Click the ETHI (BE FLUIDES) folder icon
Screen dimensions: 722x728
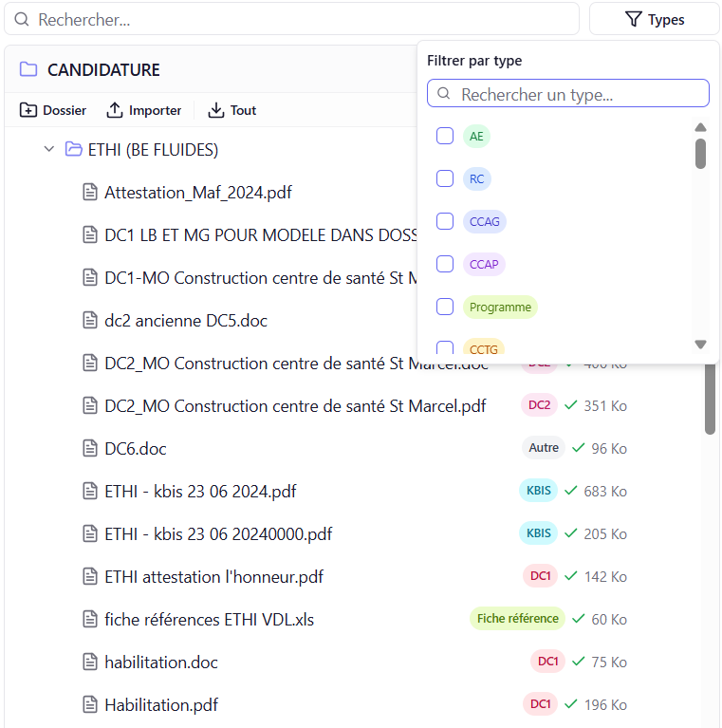pyautogui.click(x=74, y=149)
